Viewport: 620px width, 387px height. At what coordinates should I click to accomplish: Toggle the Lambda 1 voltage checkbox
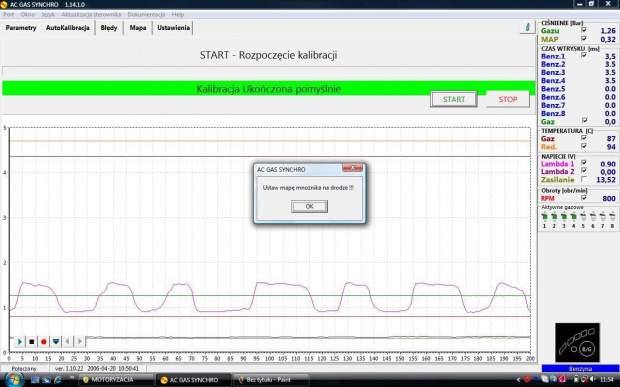click(x=584, y=163)
